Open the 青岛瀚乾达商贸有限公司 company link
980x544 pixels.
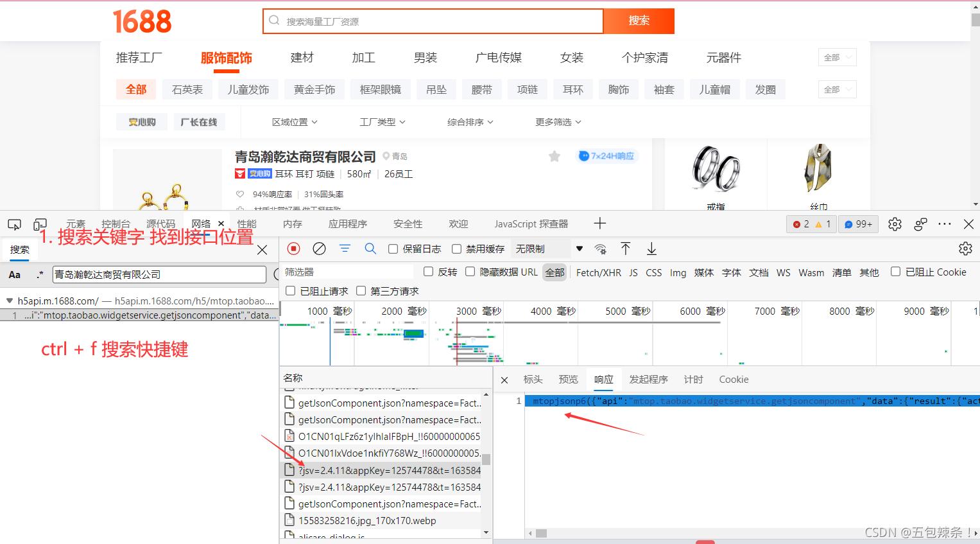click(307, 156)
